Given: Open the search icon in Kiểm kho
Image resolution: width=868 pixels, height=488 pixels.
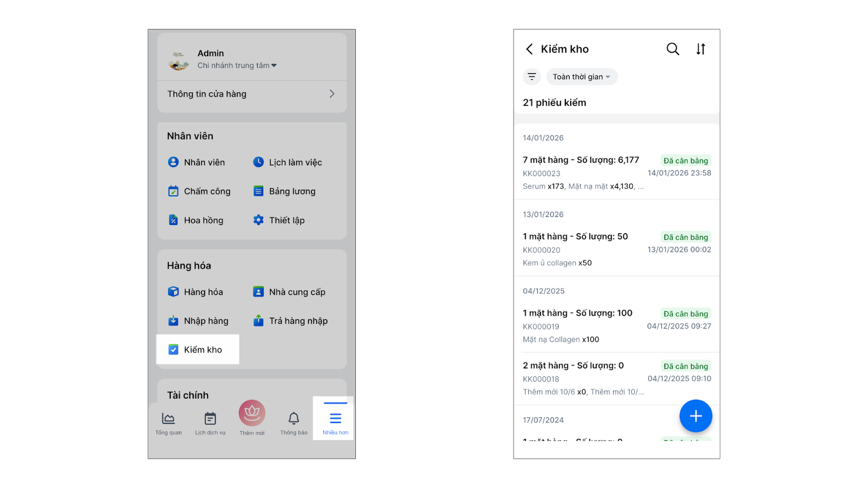Looking at the screenshot, I should [x=673, y=49].
